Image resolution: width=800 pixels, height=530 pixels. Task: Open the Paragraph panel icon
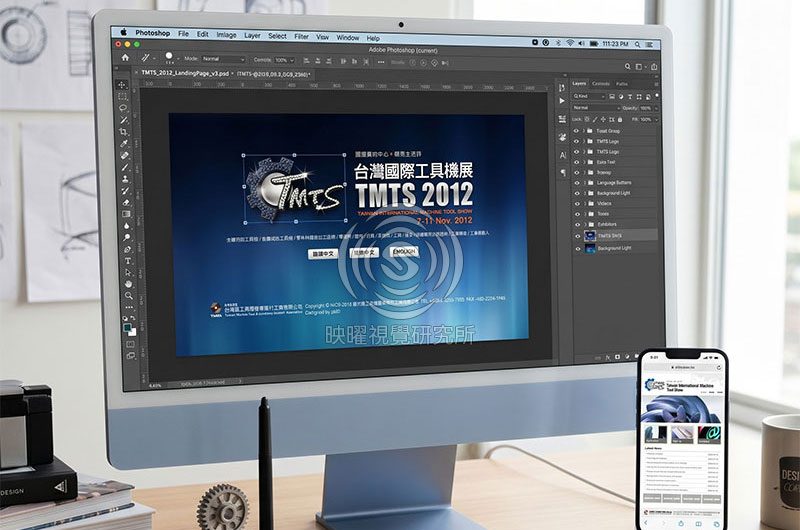coord(563,172)
